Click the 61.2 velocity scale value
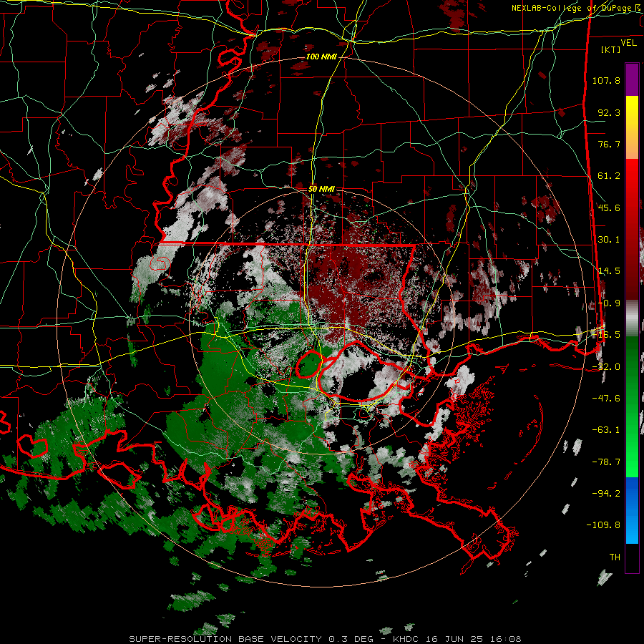 point(609,176)
